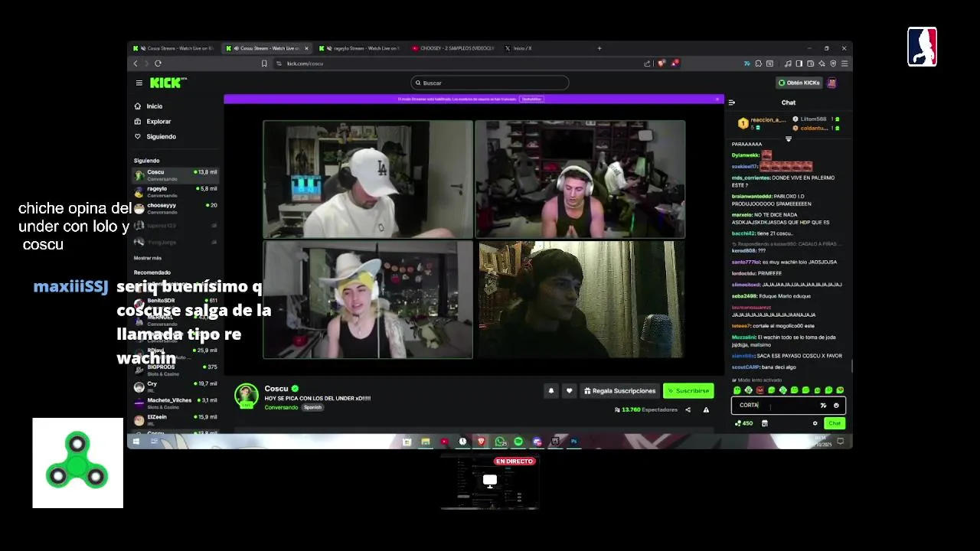Open emote picker in chat input
The image size is (980, 551).
[836, 406]
